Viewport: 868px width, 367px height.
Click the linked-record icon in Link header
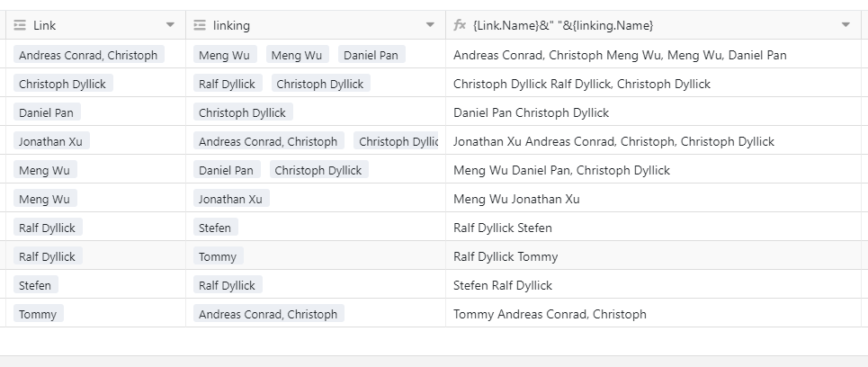pyautogui.click(x=20, y=25)
